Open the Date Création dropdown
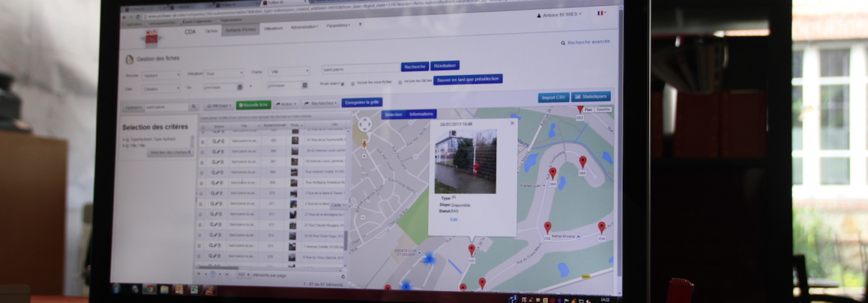 point(161,89)
